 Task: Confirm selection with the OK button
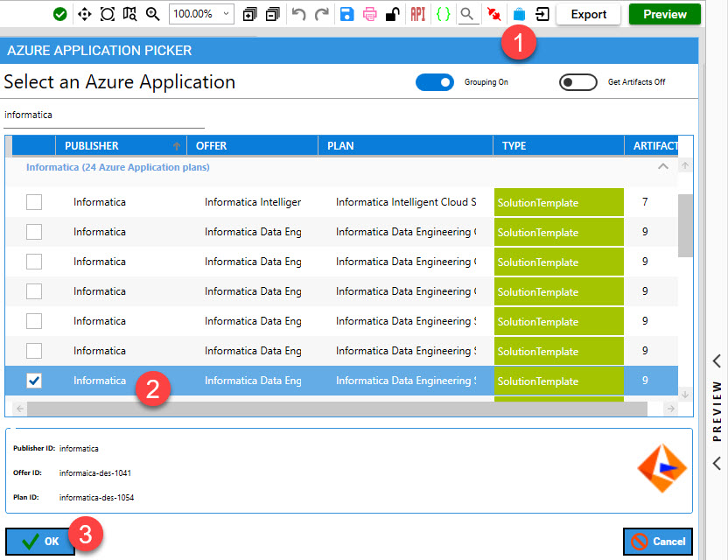(40, 542)
